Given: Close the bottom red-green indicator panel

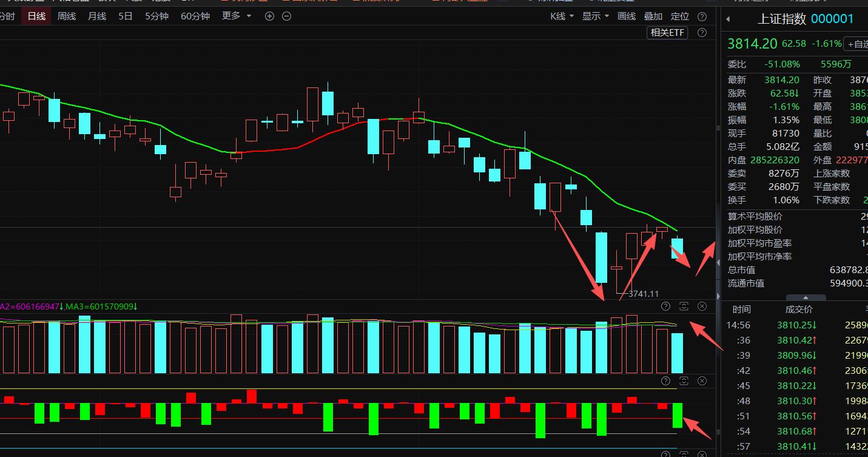Looking at the screenshot, I should (702, 381).
